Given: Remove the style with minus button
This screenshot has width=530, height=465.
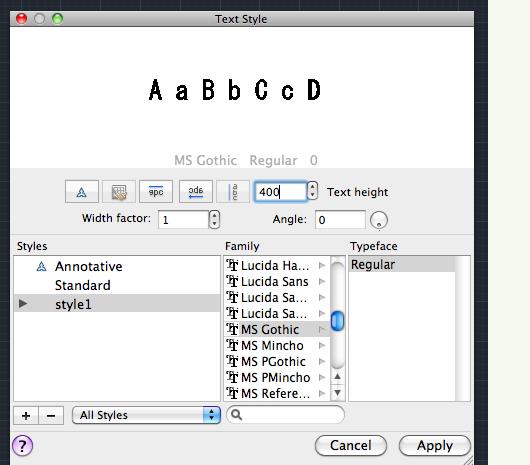Looking at the screenshot, I should (51, 415).
